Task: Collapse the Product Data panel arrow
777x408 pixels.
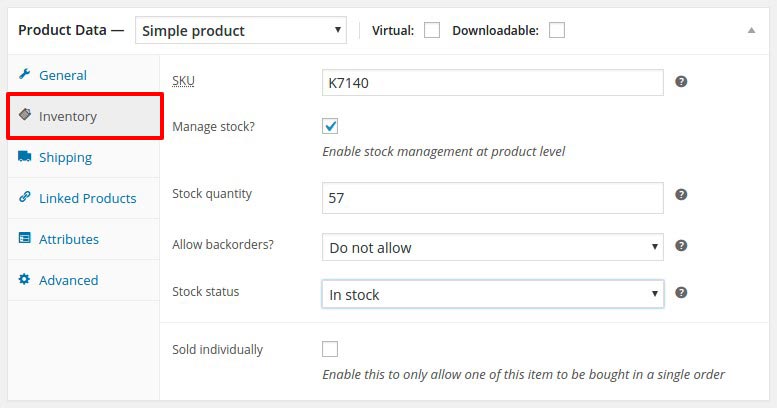Action: click(751, 30)
